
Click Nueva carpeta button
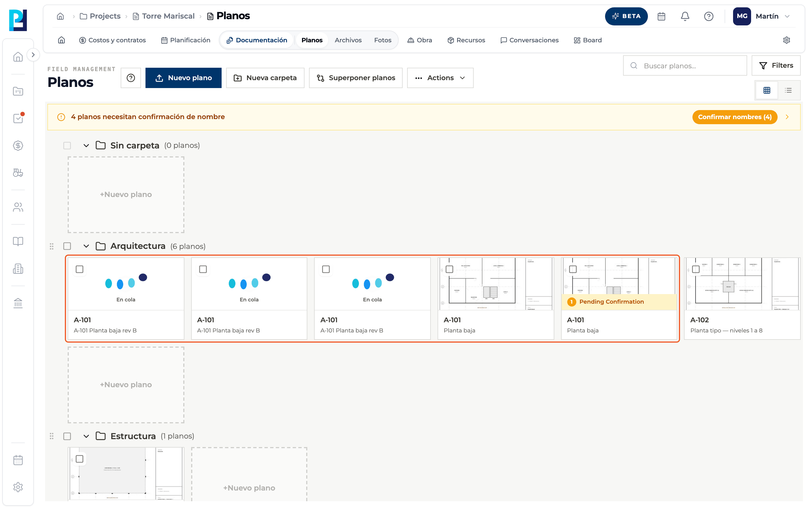coord(265,78)
